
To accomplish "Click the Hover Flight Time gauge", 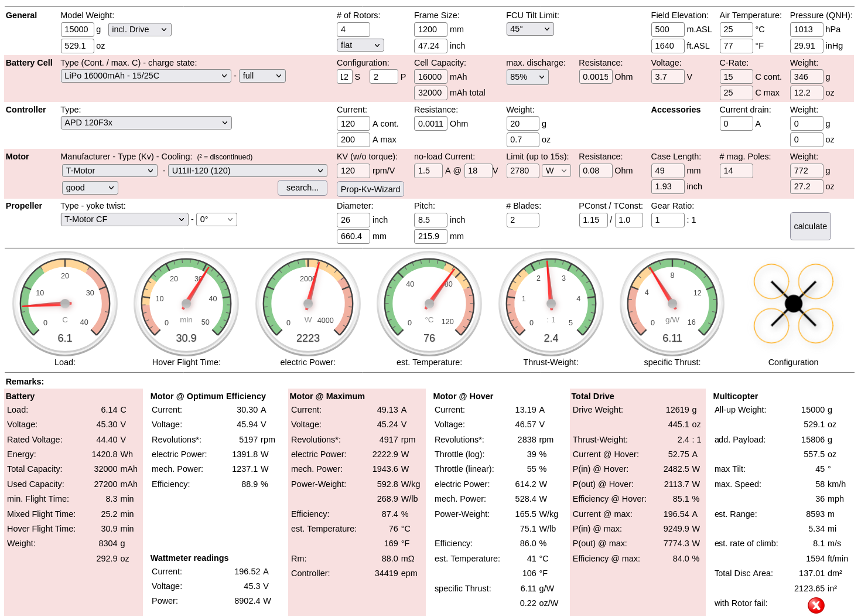I will tap(186, 304).
